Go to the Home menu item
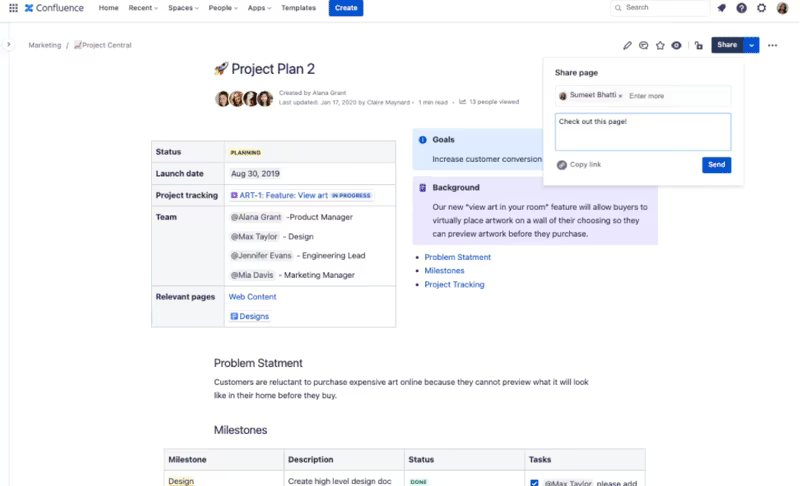 coord(108,8)
